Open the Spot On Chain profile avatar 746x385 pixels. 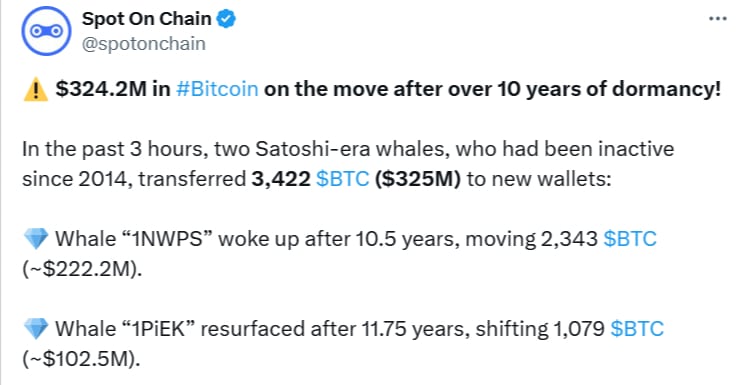46,31
